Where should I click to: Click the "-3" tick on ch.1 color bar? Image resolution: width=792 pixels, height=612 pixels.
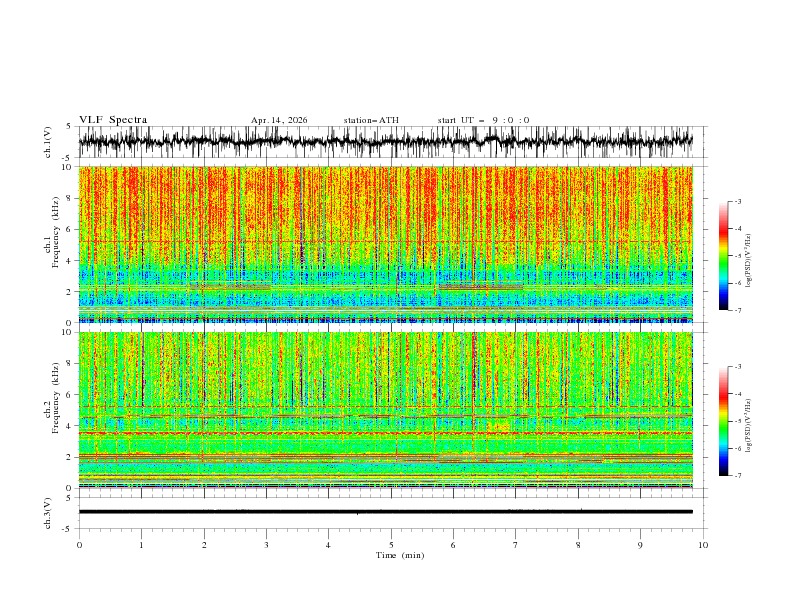738,202
